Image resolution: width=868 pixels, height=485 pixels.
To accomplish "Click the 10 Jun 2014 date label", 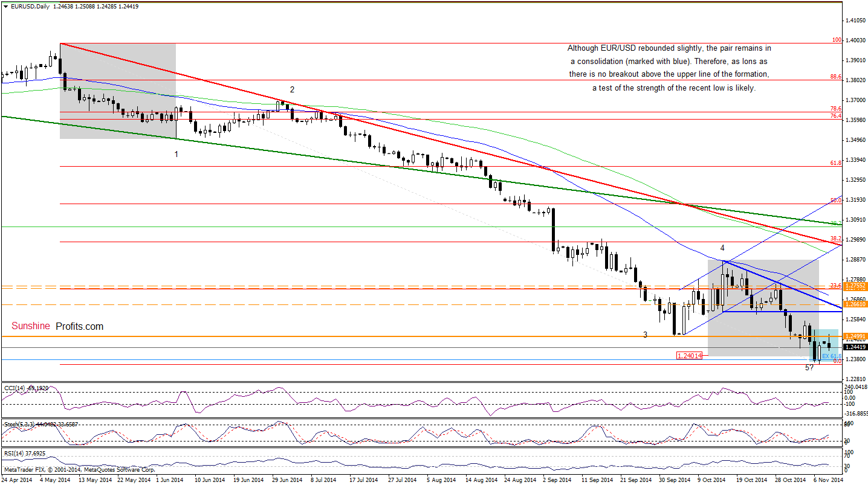I will click(x=210, y=480).
